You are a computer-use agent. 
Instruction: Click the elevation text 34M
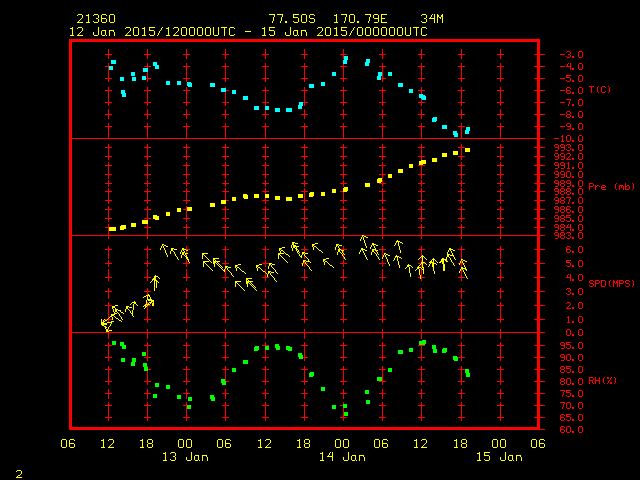pyautogui.click(x=432, y=19)
